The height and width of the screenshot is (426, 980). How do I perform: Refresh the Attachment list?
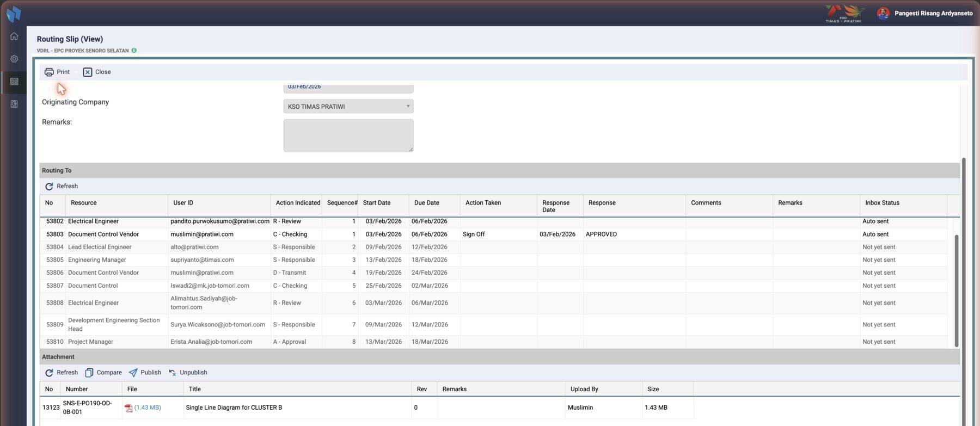point(62,373)
